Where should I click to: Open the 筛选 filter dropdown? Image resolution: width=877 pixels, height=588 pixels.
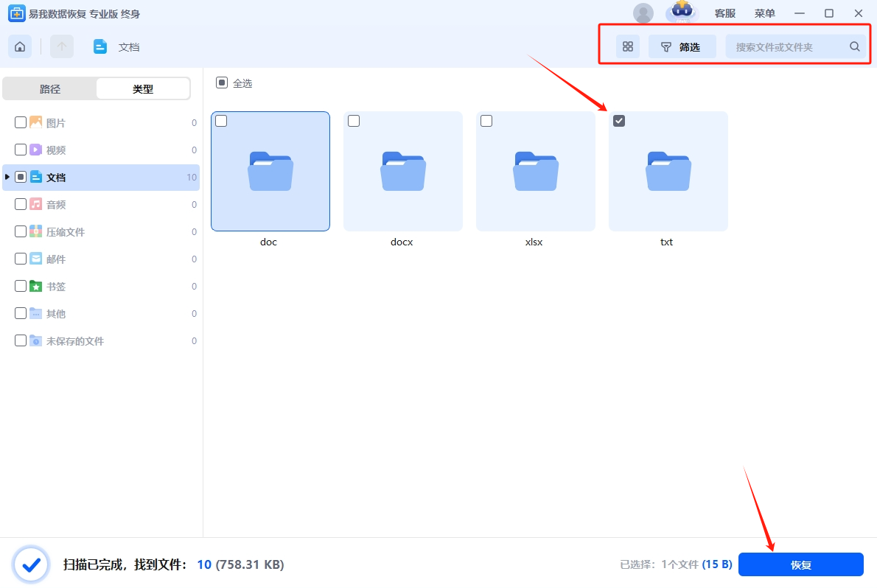pos(682,47)
